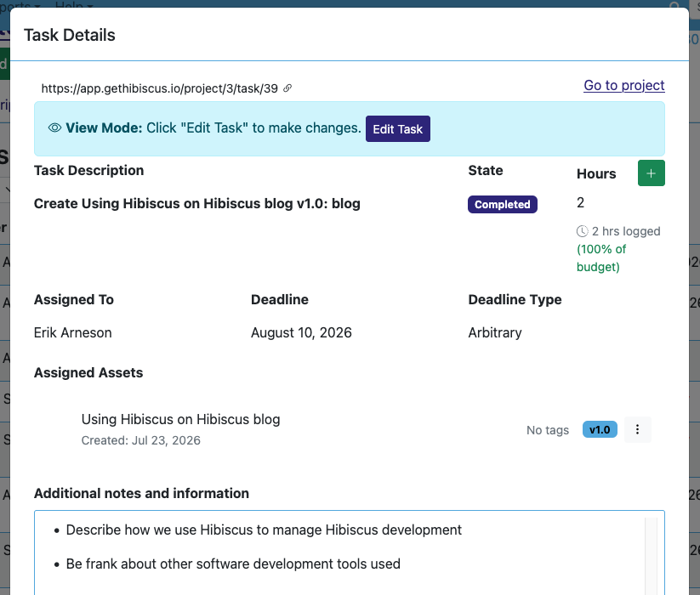Screen dimensions: 700x595
Task: Click the Completed state badge
Action: (x=502, y=204)
